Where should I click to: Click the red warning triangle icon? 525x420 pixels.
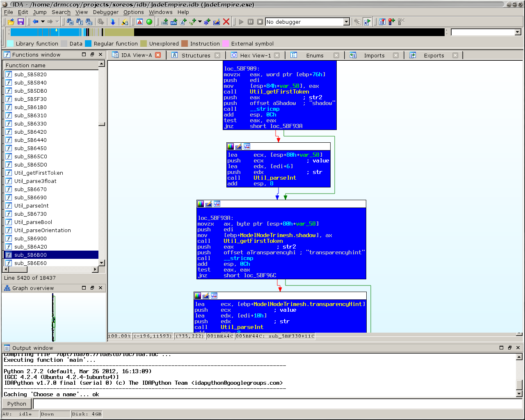click(140, 22)
